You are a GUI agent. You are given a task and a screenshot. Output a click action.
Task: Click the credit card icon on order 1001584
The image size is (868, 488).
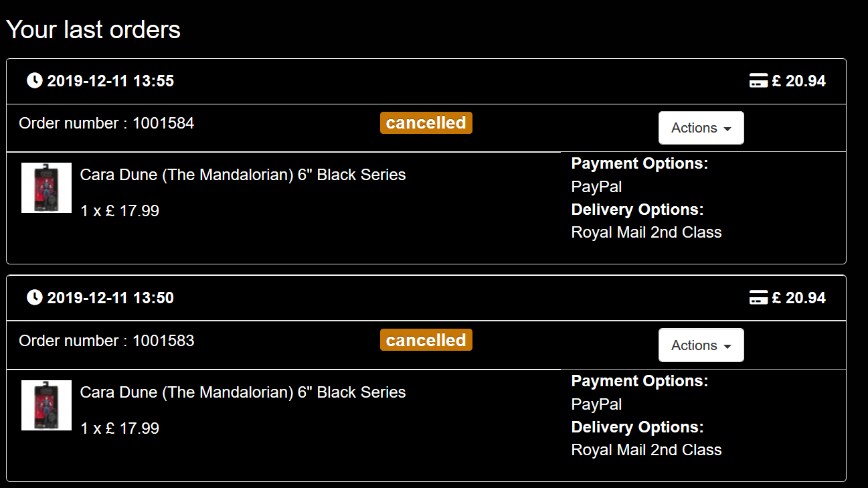point(758,81)
